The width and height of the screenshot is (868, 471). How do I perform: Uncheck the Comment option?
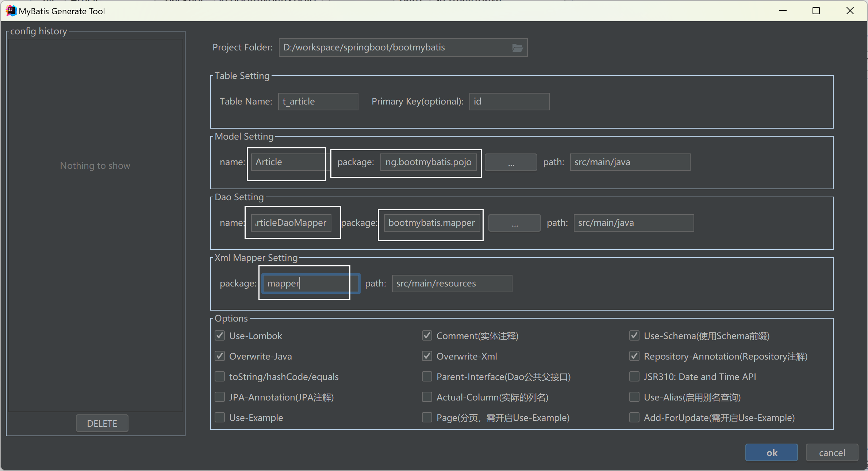427,335
